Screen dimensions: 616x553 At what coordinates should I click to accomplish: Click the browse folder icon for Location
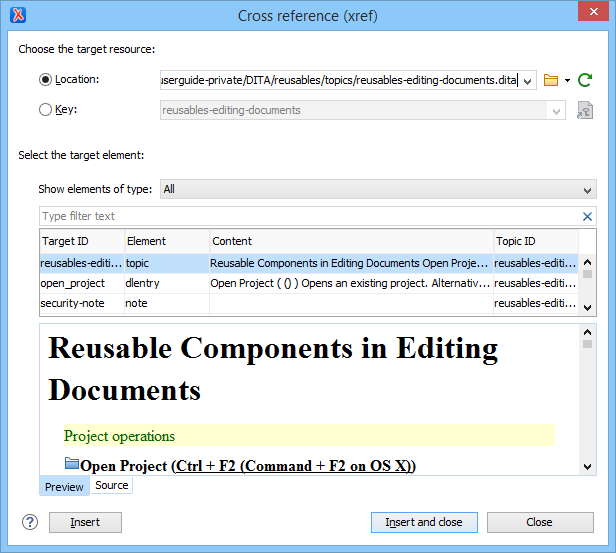pyautogui.click(x=551, y=80)
